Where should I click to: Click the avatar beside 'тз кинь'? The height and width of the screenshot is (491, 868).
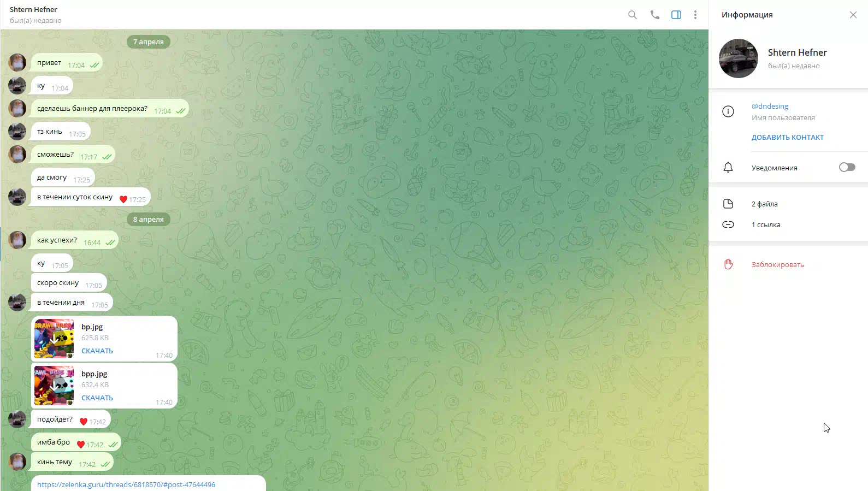click(17, 131)
